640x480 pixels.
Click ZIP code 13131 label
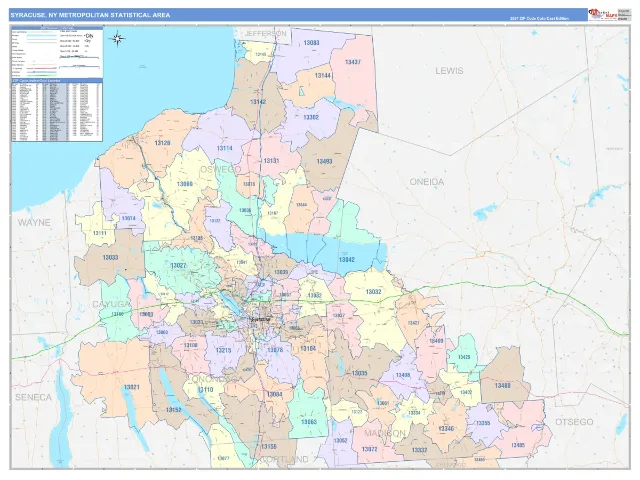click(271, 161)
